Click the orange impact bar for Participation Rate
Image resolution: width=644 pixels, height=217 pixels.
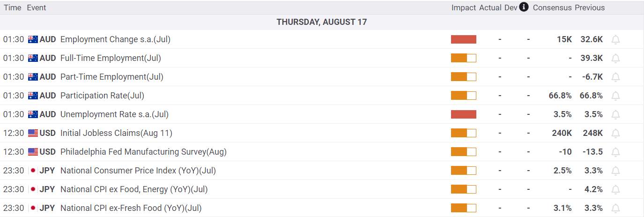464,96
